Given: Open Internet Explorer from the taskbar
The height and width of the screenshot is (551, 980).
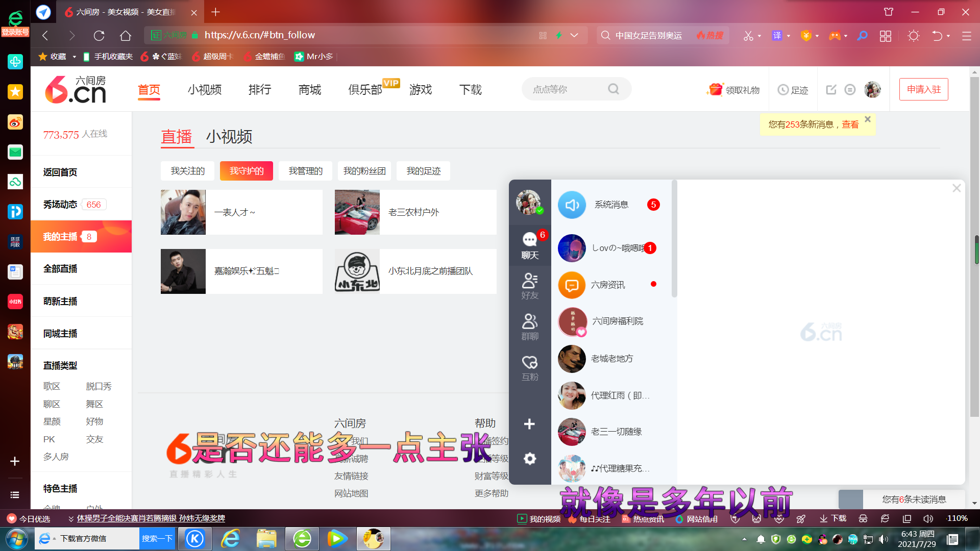Looking at the screenshot, I should (231, 539).
